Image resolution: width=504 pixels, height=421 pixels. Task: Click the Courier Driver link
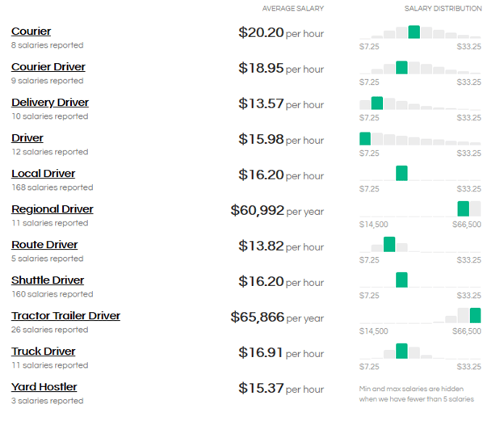(48, 67)
